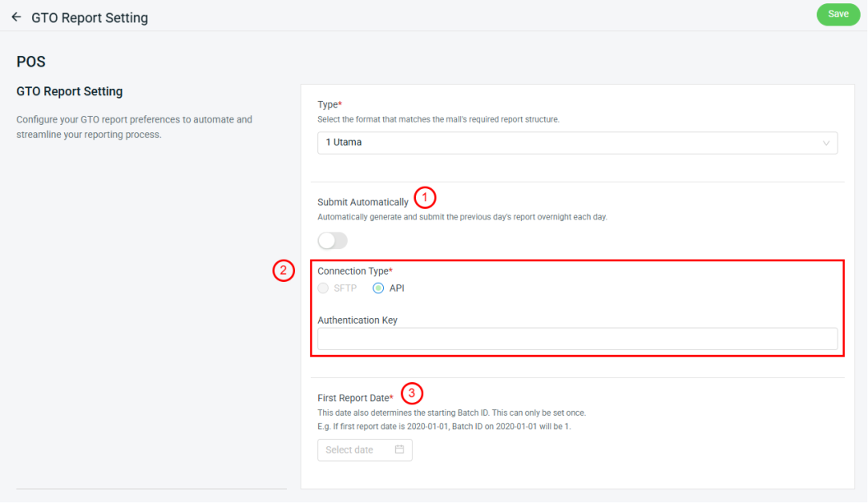Image resolution: width=868 pixels, height=503 pixels.
Task: Click the First Report Date label
Action: tap(355, 398)
